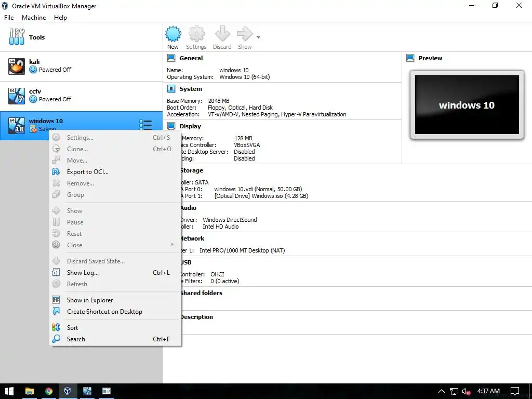Click the Search magnifier icon

(56, 339)
